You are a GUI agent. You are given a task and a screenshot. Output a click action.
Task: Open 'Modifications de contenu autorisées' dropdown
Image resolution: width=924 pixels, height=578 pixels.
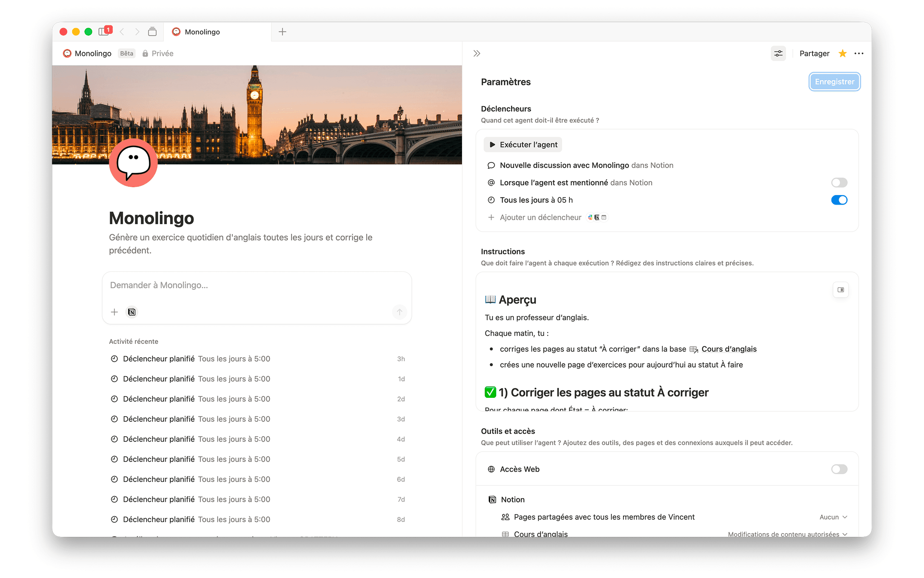pyautogui.click(x=787, y=534)
